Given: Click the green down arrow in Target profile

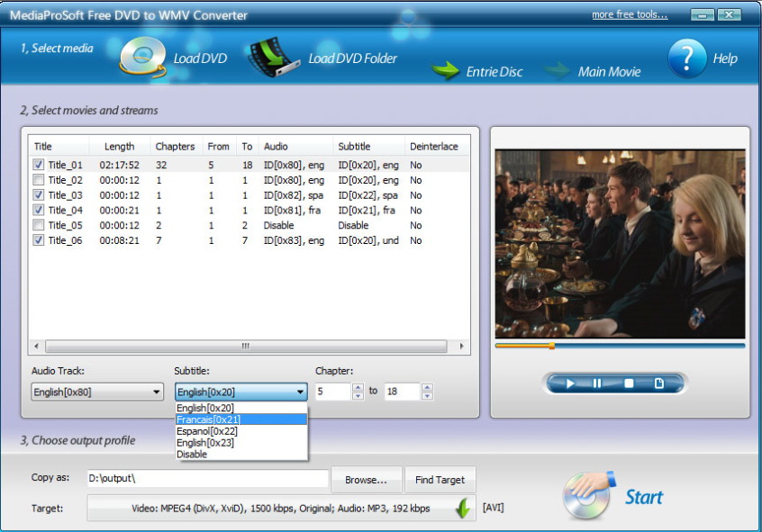Looking at the screenshot, I should click(x=463, y=509).
